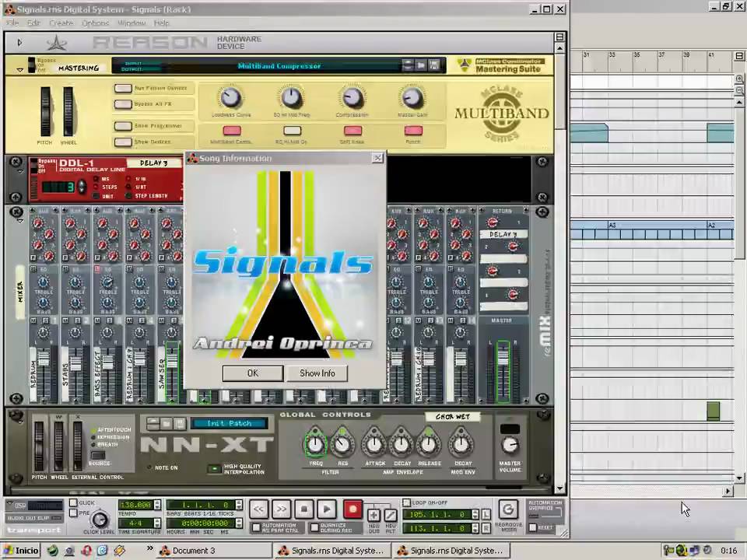Viewport: 747px width, 560px height.
Task: Click the left locator 105 stepper arrows
Action: pos(475,514)
